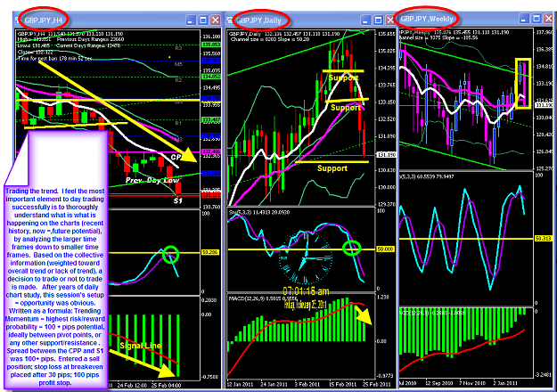Click the 135.655 price label on Daily chart

click(x=387, y=34)
